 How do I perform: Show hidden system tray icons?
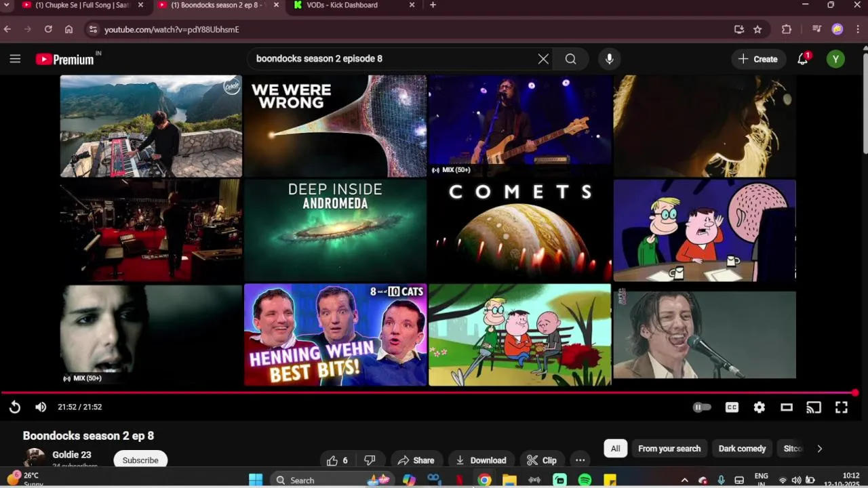point(684,480)
